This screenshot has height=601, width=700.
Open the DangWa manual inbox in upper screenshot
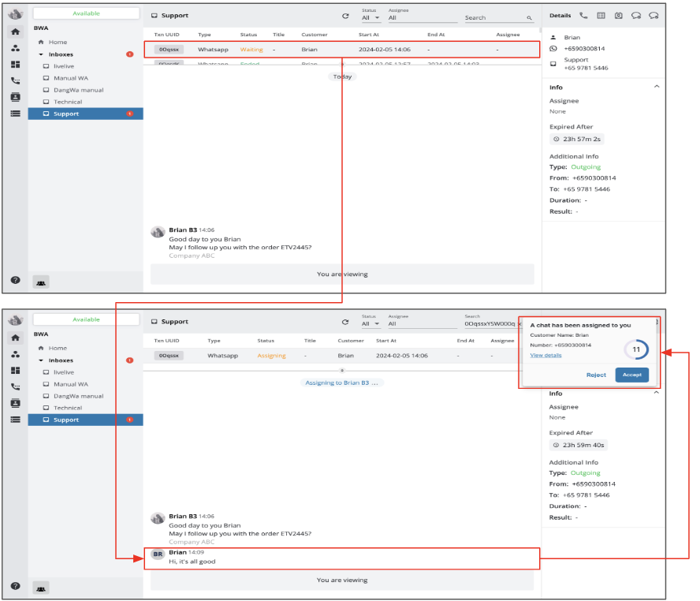(x=79, y=90)
